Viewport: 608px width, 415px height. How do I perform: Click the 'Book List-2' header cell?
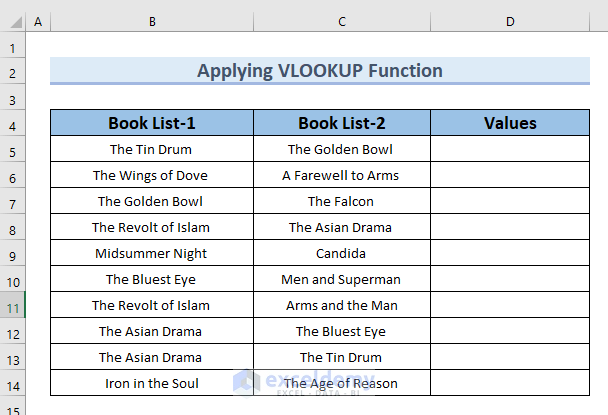(342, 124)
